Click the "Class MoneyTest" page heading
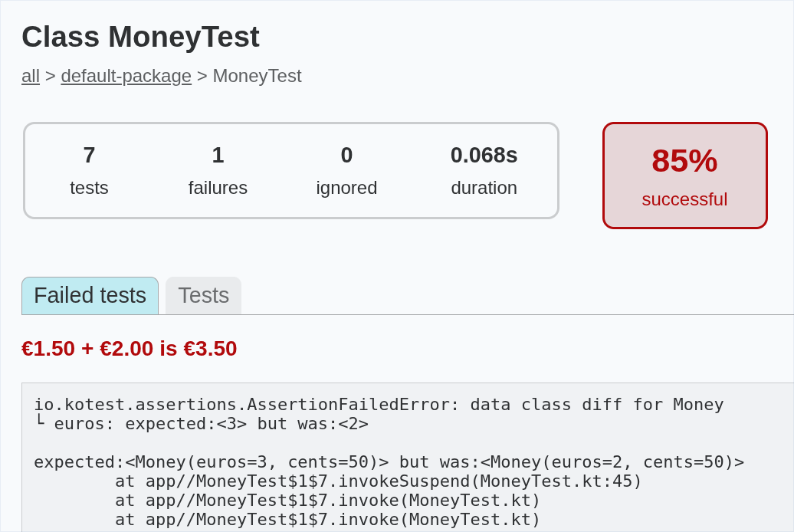This screenshot has height=532, width=794. pyautogui.click(x=141, y=37)
